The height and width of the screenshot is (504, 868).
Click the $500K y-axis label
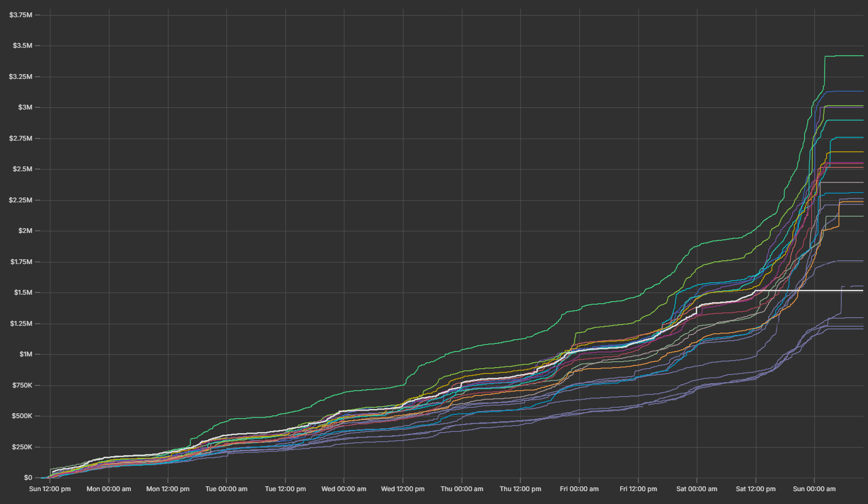tap(23, 416)
